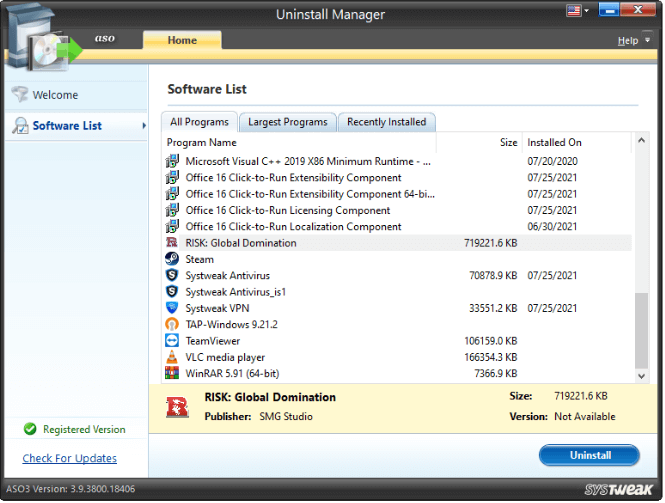The width and height of the screenshot is (665, 503).
Task: Click the green Registered Version checkmark icon
Action: coord(30,429)
